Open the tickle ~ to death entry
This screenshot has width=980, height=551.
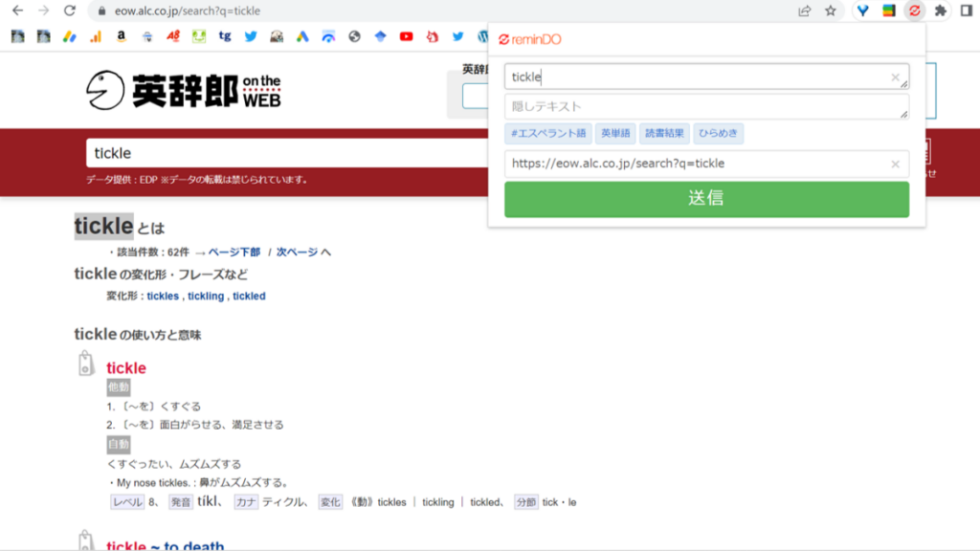[165, 545]
